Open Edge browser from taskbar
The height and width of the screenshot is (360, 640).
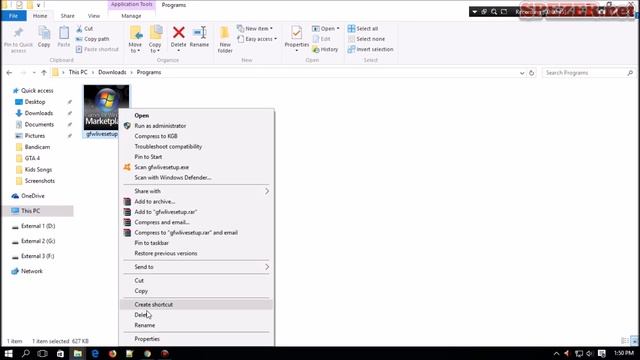click(x=95, y=353)
